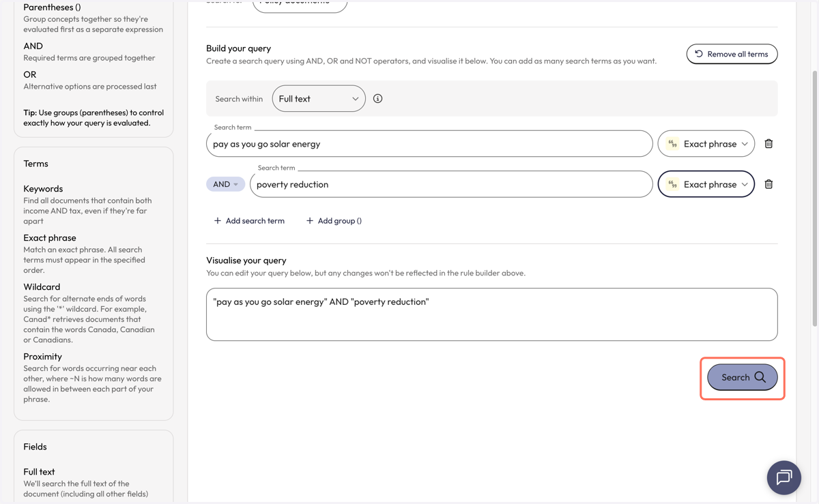The width and height of the screenshot is (819, 504).
Task: Click the 'Visualise your query' heading
Action: pyautogui.click(x=246, y=261)
